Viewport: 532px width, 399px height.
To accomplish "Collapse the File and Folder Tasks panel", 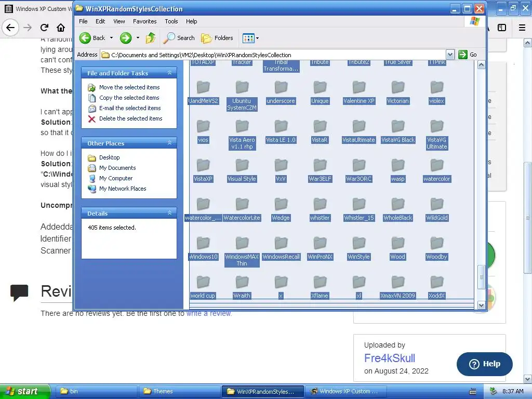I will click(x=169, y=73).
